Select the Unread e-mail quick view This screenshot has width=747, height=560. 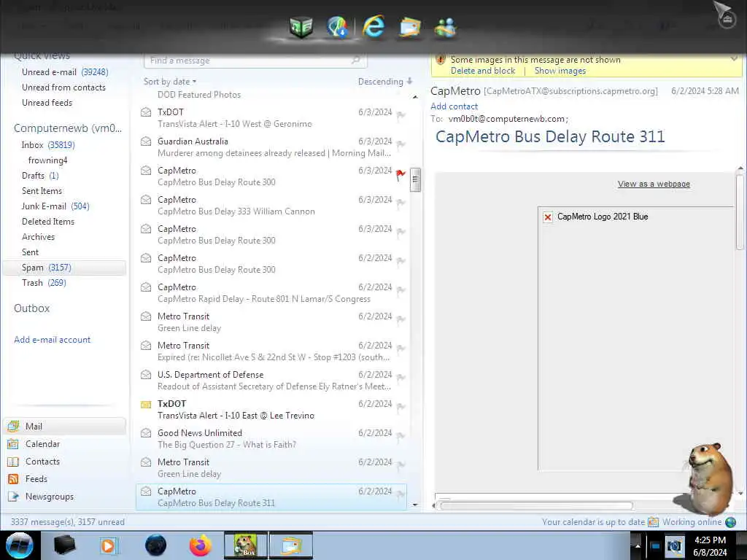click(65, 72)
